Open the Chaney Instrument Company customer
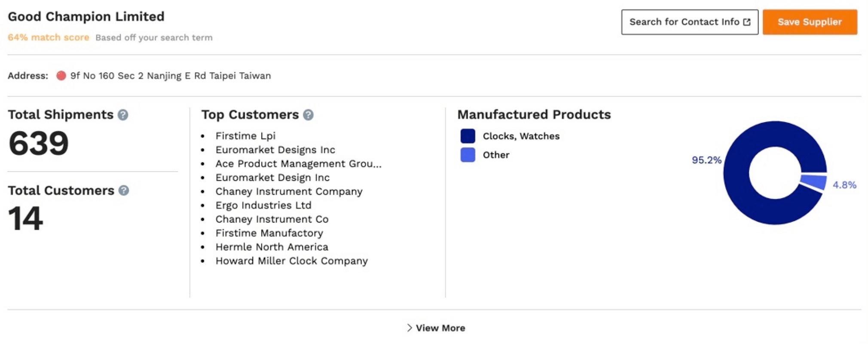 (289, 191)
